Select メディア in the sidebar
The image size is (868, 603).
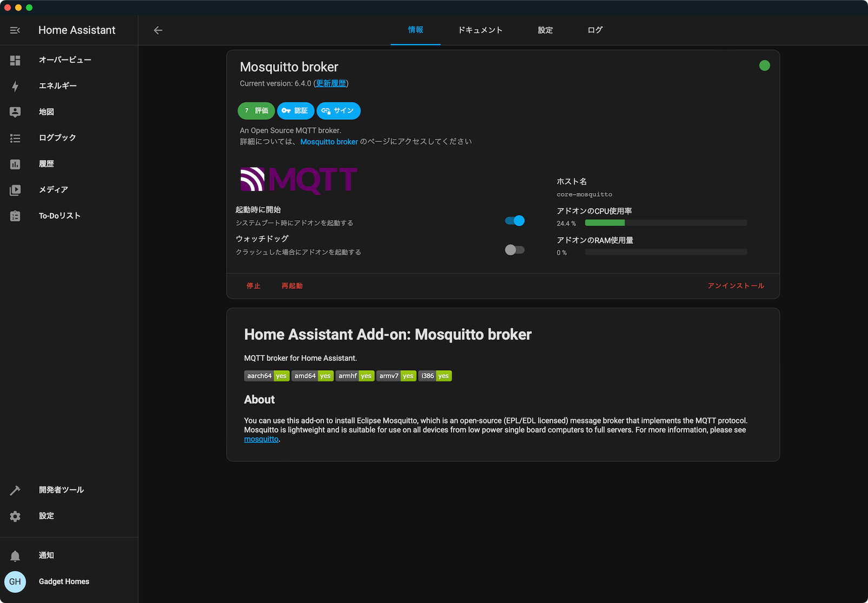(69, 190)
